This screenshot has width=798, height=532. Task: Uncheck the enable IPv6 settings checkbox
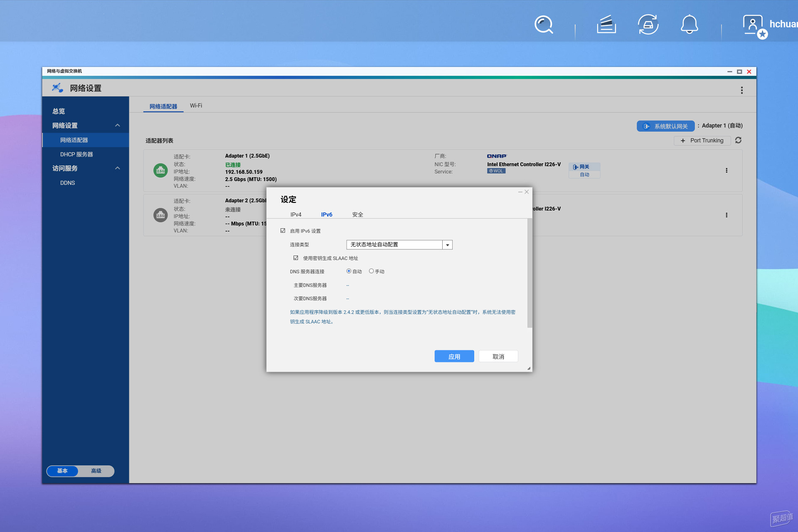[283, 231]
